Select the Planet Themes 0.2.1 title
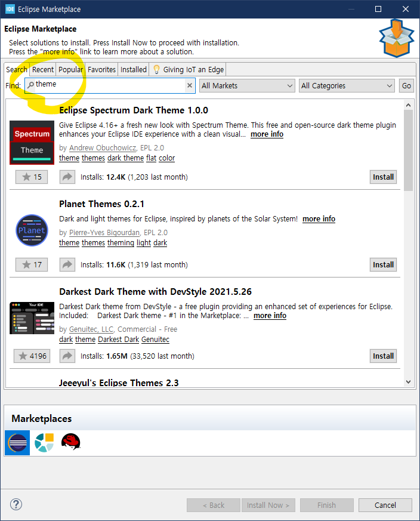Viewport: 420px width, 521px height. pyautogui.click(x=101, y=204)
